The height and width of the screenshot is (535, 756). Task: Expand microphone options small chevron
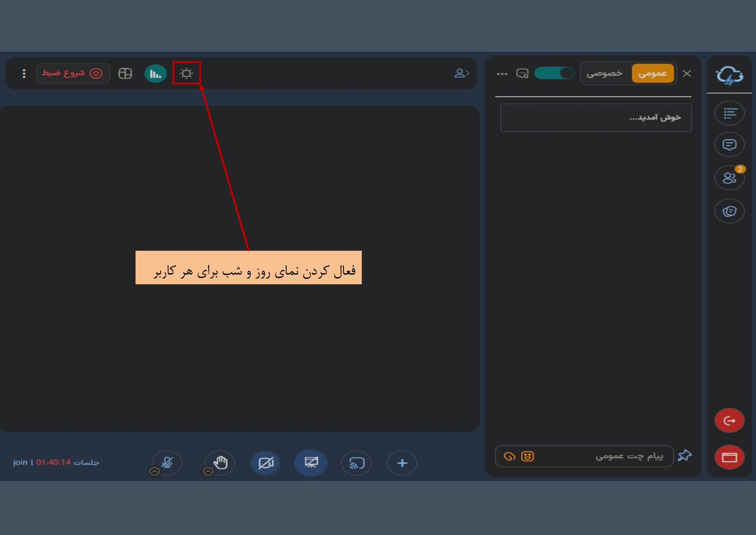click(x=154, y=472)
